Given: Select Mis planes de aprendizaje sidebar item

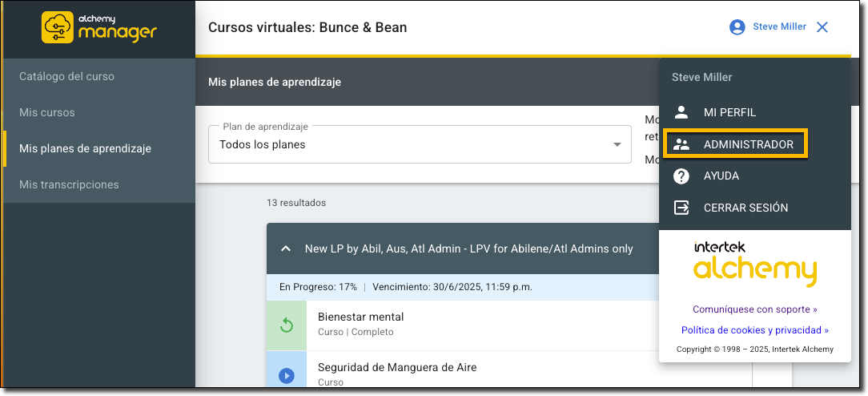Looking at the screenshot, I should click(85, 148).
